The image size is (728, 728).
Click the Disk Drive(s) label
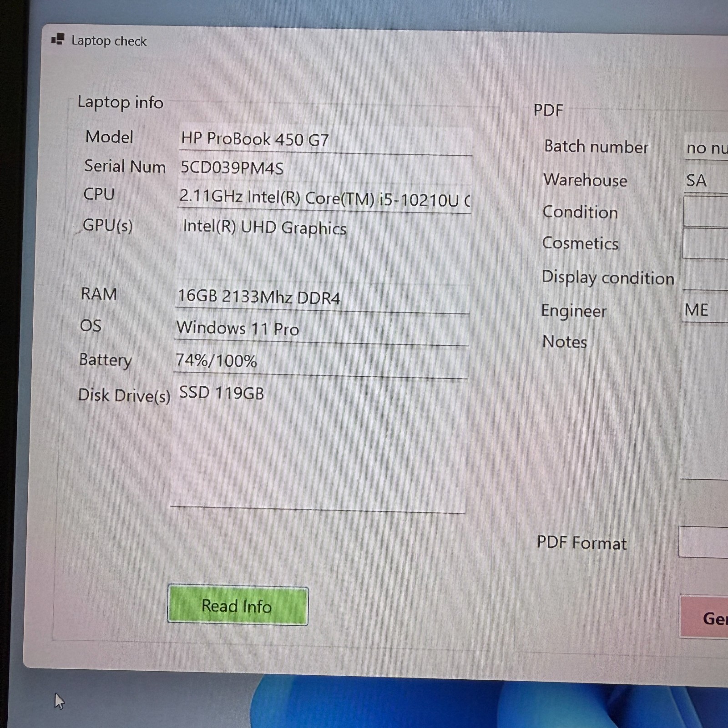pyautogui.click(x=124, y=395)
